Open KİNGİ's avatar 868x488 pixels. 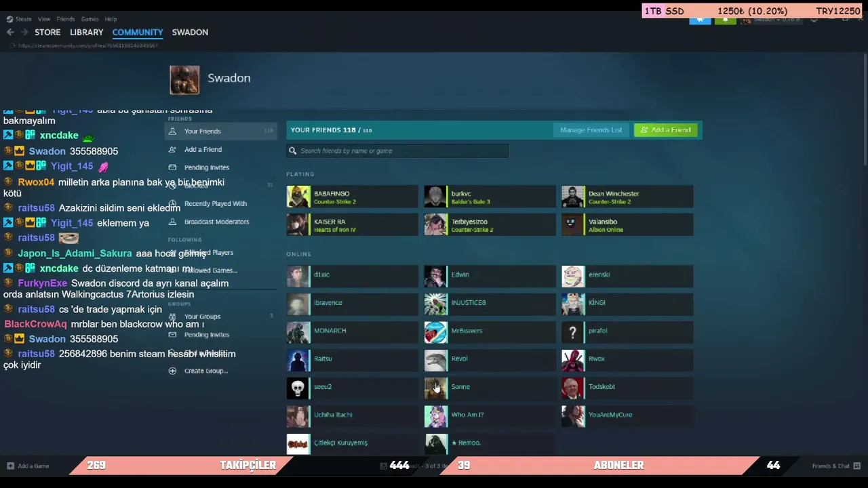click(573, 304)
